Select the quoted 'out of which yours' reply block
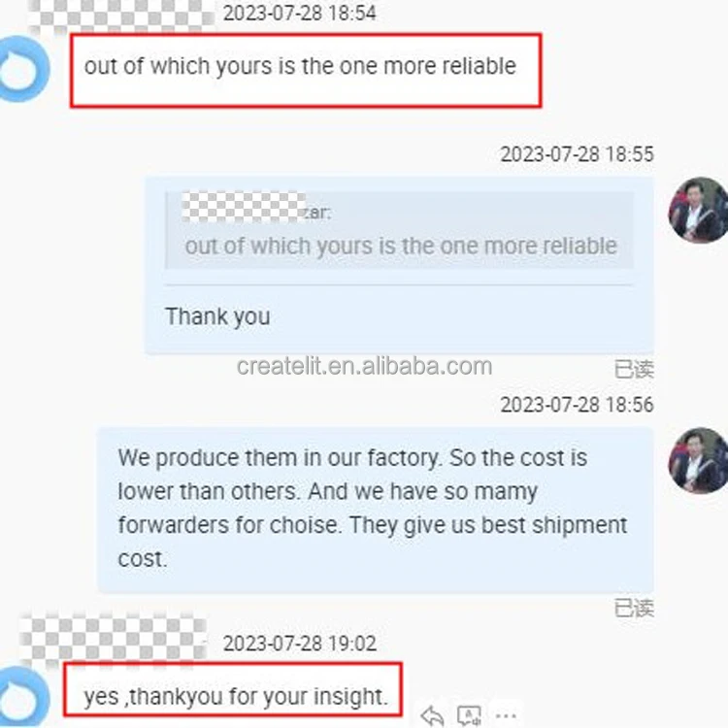Viewport: 728px width, 728px height. tap(399, 230)
